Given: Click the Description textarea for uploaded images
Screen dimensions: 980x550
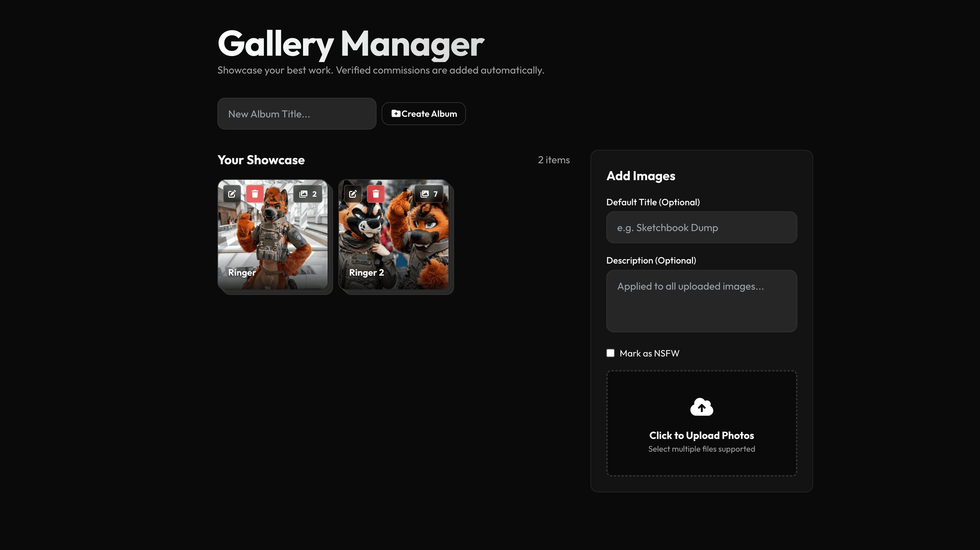Looking at the screenshot, I should (x=701, y=301).
